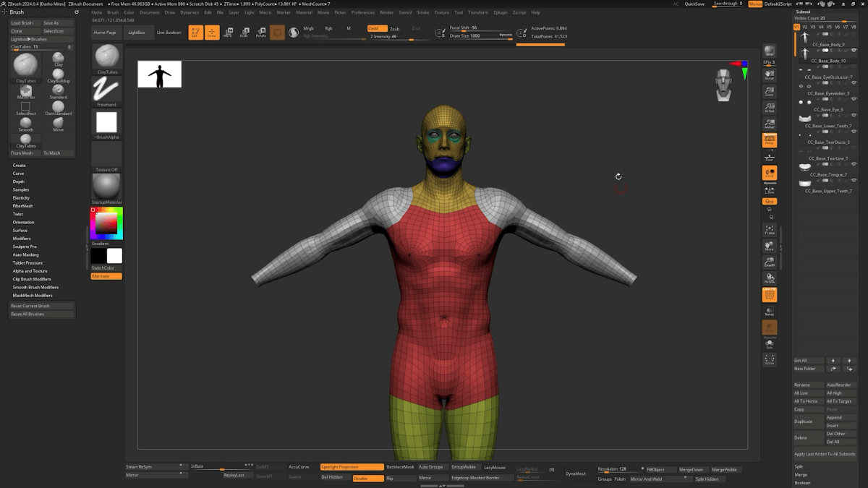Screen dimensions: 868x488
Task: Click the LightBox button
Action: (136, 33)
